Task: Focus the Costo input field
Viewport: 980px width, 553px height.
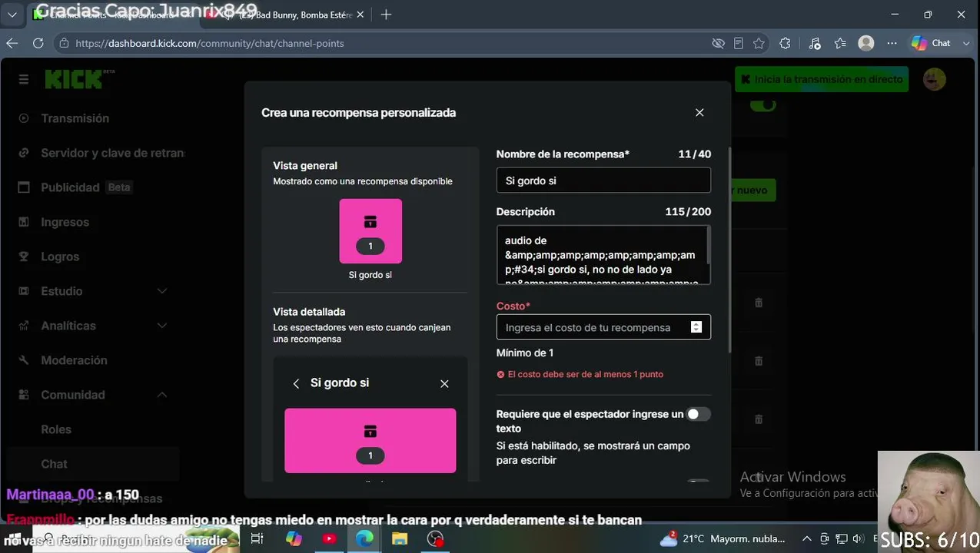Action: [603, 327]
